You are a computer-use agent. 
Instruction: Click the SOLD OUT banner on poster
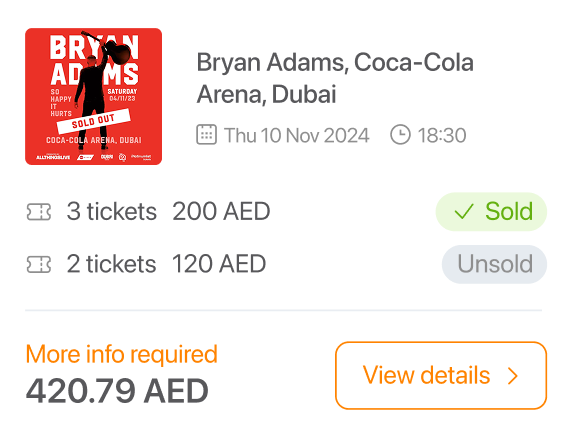(x=94, y=121)
